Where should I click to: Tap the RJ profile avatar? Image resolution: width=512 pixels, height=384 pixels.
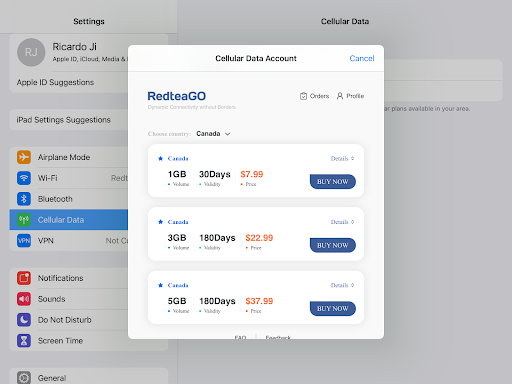tap(31, 52)
